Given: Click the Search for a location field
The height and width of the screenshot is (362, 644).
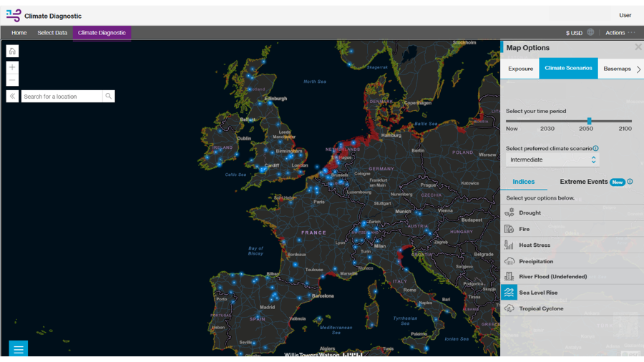Looking at the screenshot, I should pyautogui.click(x=62, y=96).
